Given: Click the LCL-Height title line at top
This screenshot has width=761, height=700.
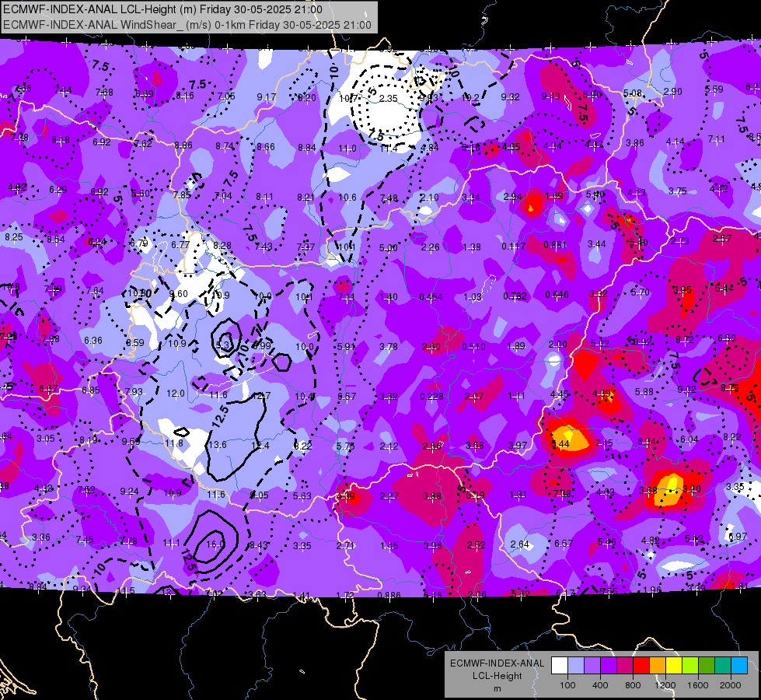Looking at the screenshot, I should click(x=162, y=9).
